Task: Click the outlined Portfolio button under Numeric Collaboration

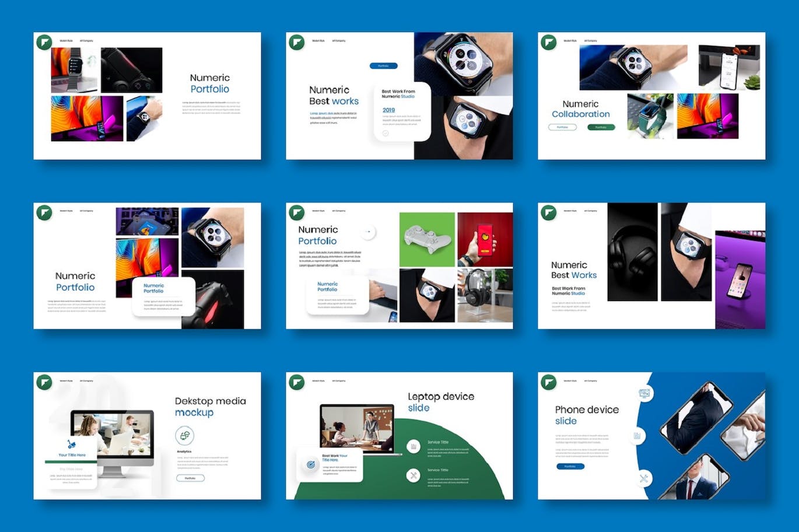Action: coord(562,127)
